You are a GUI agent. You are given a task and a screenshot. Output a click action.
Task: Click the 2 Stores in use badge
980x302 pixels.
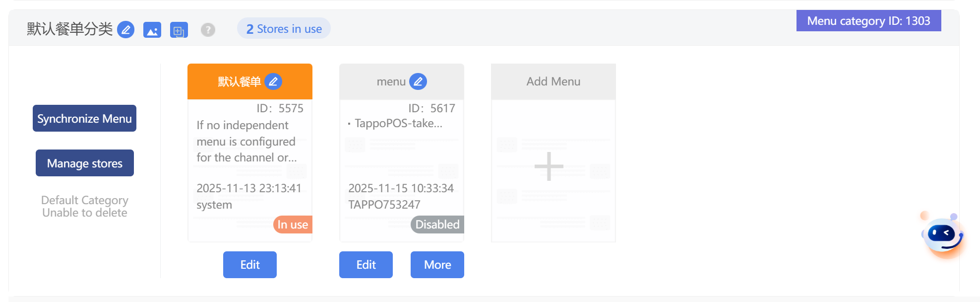click(x=284, y=29)
